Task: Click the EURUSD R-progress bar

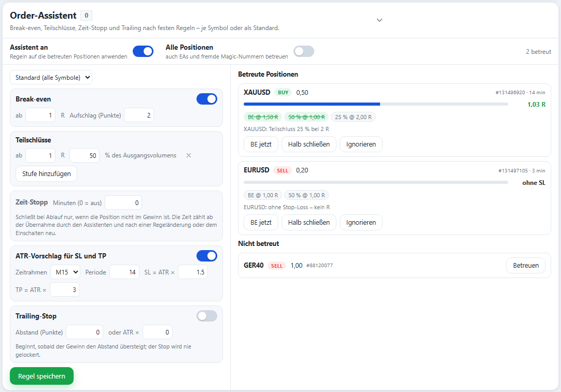Action: pyautogui.click(x=376, y=182)
